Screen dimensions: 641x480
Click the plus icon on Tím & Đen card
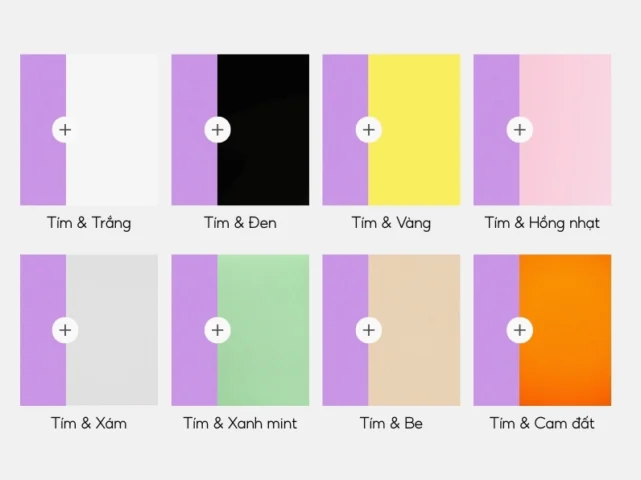coord(217,130)
